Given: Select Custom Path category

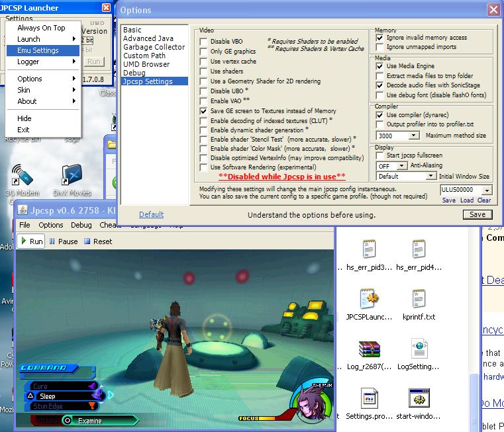Looking at the screenshot, I should pos(154,56).
